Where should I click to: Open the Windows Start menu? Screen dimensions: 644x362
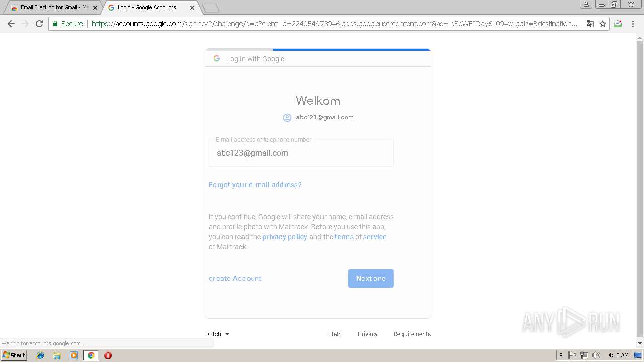[14, 355]
